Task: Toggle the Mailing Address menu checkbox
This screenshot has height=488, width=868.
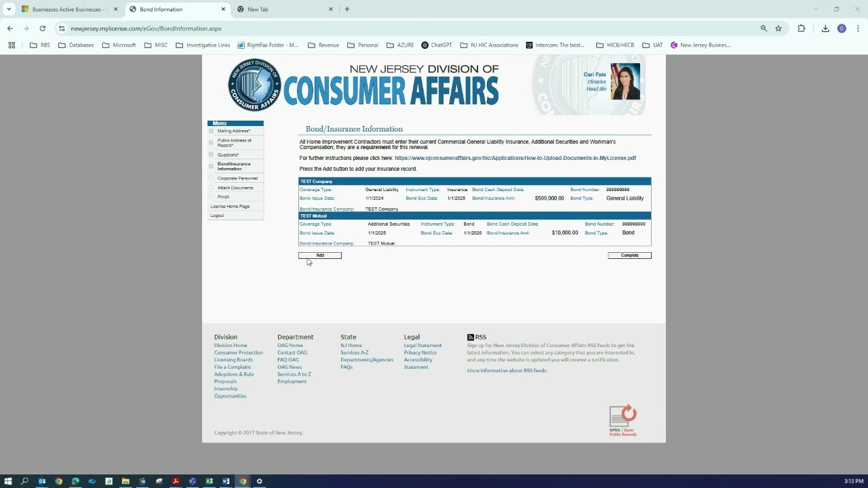Action: [212, 131]
